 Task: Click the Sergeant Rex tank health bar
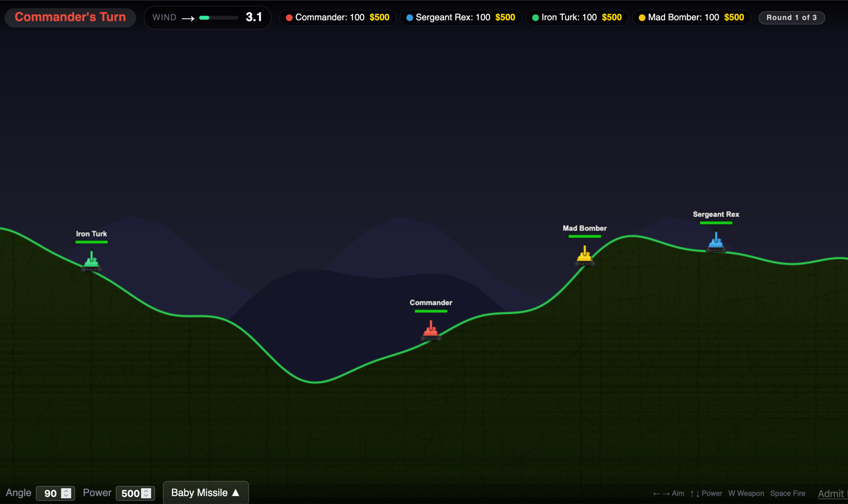click(716, 223)
